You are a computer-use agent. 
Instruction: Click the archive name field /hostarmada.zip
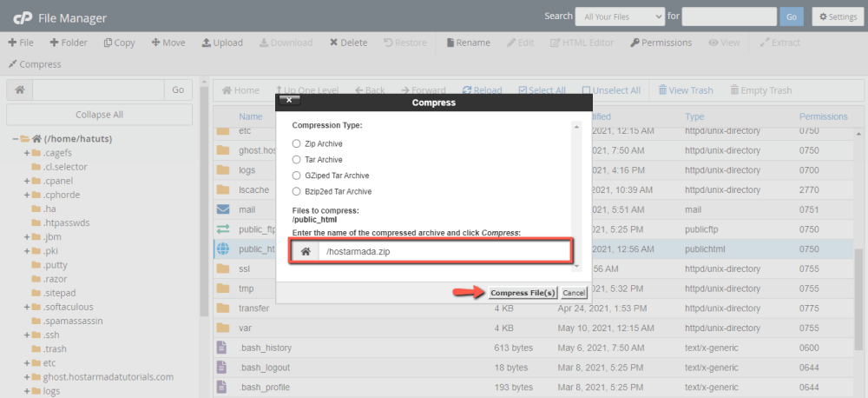pos(444,252)
